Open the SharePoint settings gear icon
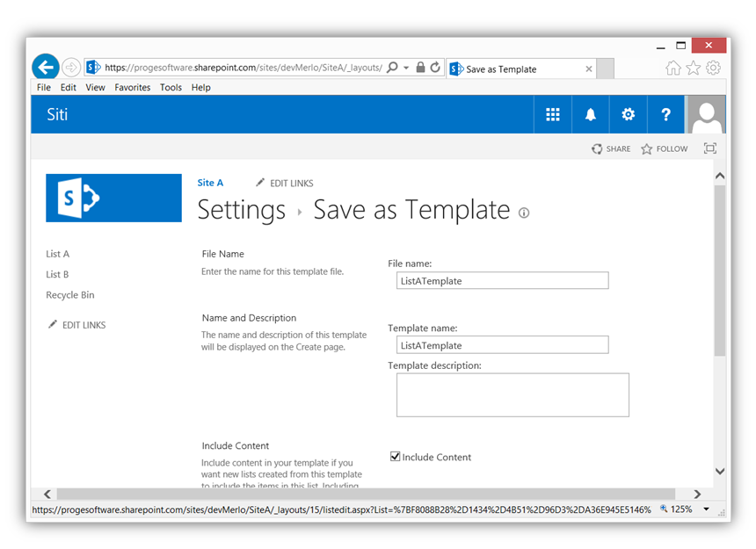The height and width of the screenshot is (549, 756). point(628,114)
